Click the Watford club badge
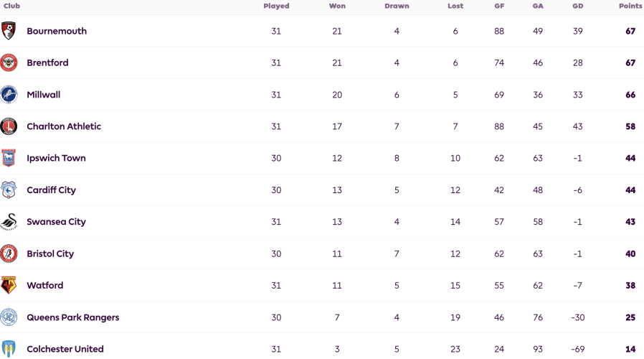Image resolution: width=644 pixels, height=359 pixels. pos(9,285)
